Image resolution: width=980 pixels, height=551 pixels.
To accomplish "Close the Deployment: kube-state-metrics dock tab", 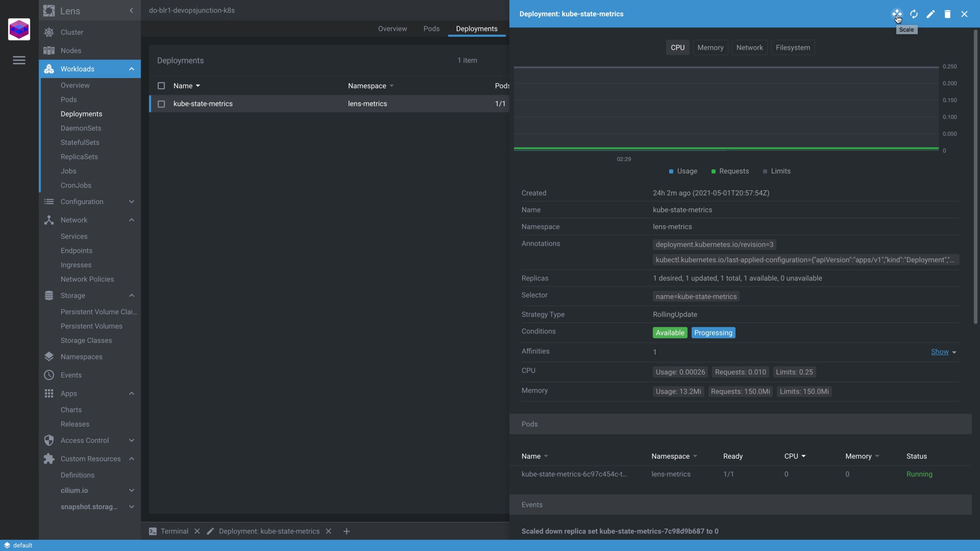I will (x=328, y=531).
